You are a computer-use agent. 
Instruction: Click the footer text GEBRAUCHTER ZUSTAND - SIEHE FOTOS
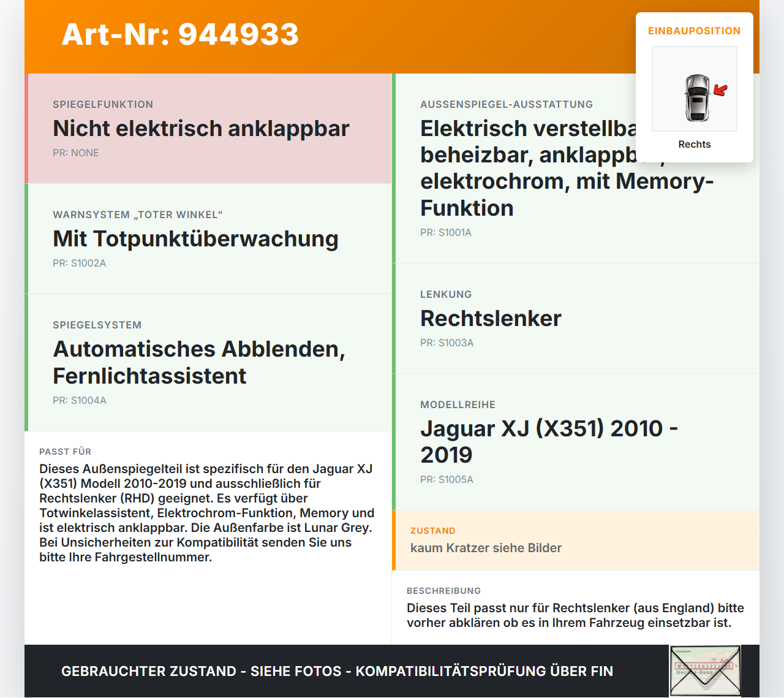coord(337,671)
